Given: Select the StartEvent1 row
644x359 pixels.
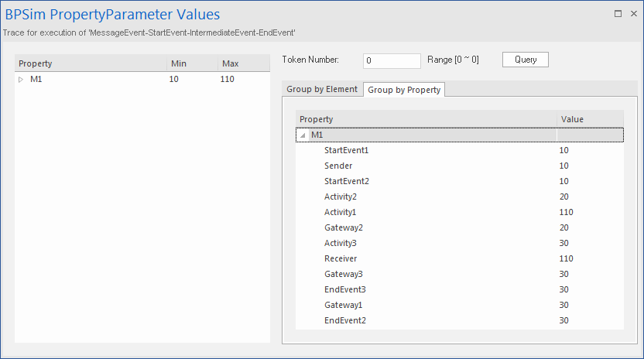Looking at the screenshot, I should click(346, 150).
